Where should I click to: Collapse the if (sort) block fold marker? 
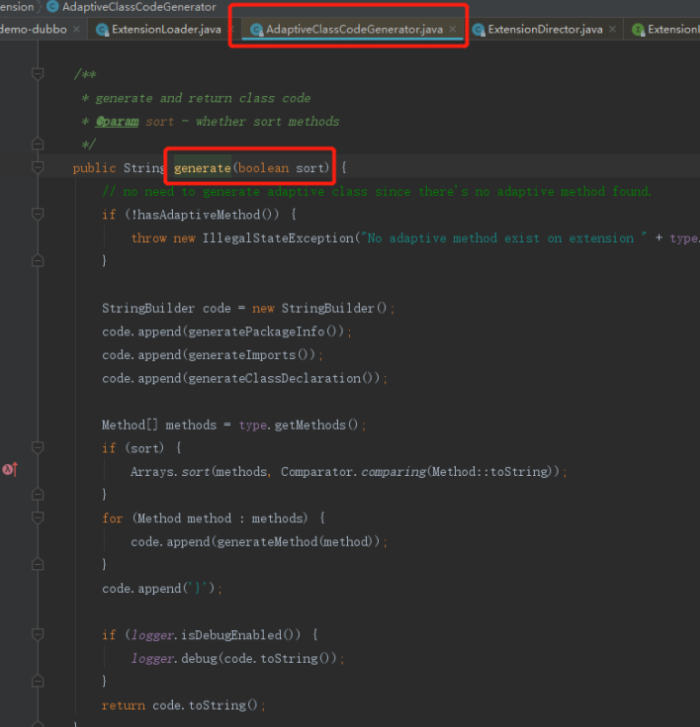coord(38,447)
